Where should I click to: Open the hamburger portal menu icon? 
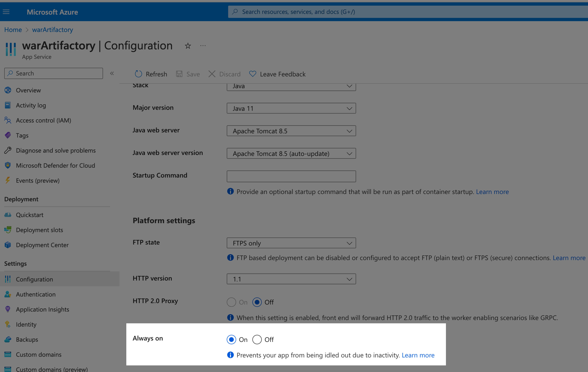6,12
